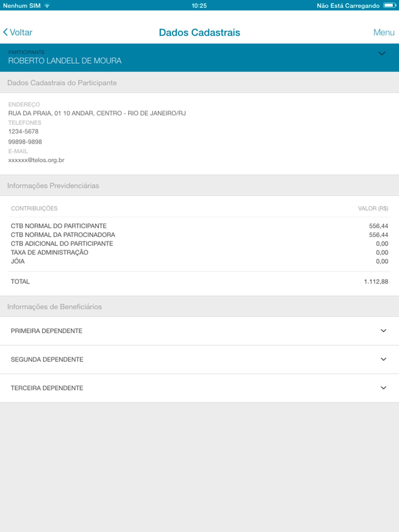Viewport: 399px width, 532px height.
Task: Click the CTB ADICIONAL DO PARTICIPANTE row
Action: pos(199,244)
